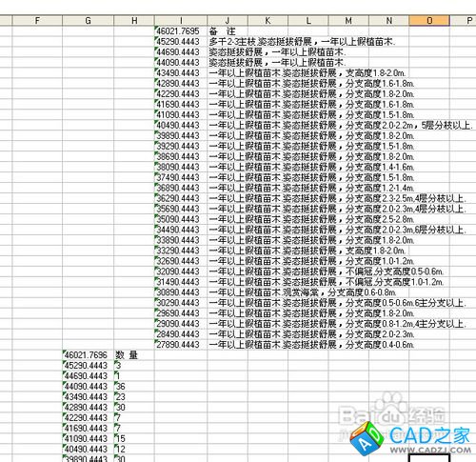Select highlighted column O header
Image resolution: width=476 pixels, height=462 pixels.
click(x=429, y=21)
